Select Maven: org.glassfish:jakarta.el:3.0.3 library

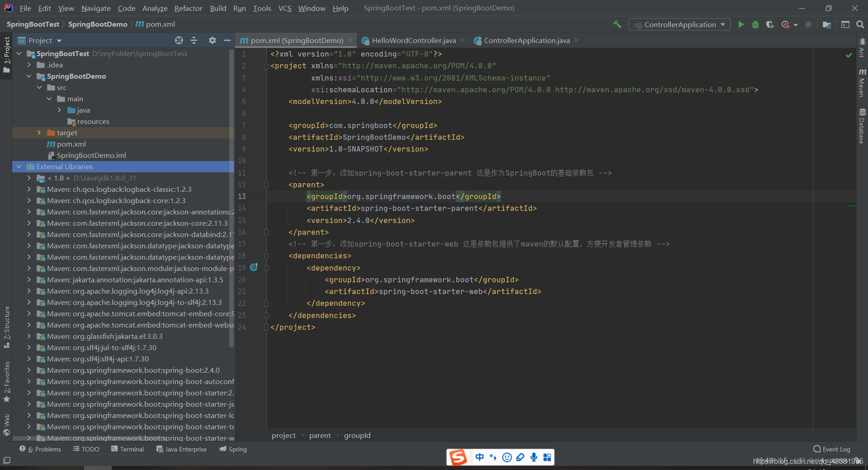[x=105, y=336]
